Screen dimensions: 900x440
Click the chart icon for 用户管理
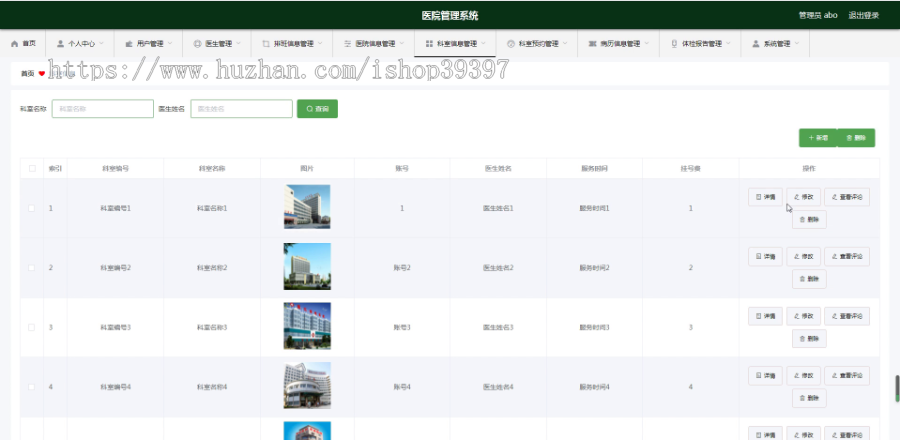coord(129,44)
